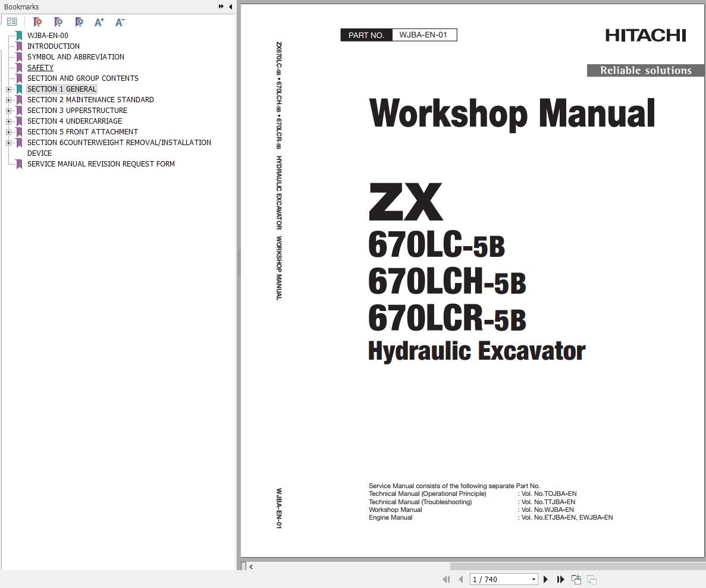Image resolution: width=706 pixels, height=588 pixels.
Task: Expand SECTION 4 UNDERCARRIAGE bookmark
Action: click(x=8, y=121)
